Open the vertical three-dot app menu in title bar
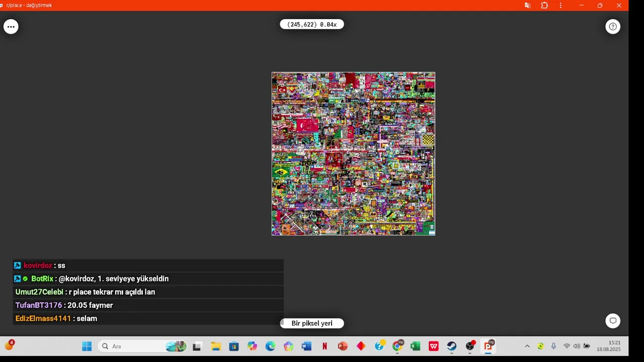 [560, 6]
